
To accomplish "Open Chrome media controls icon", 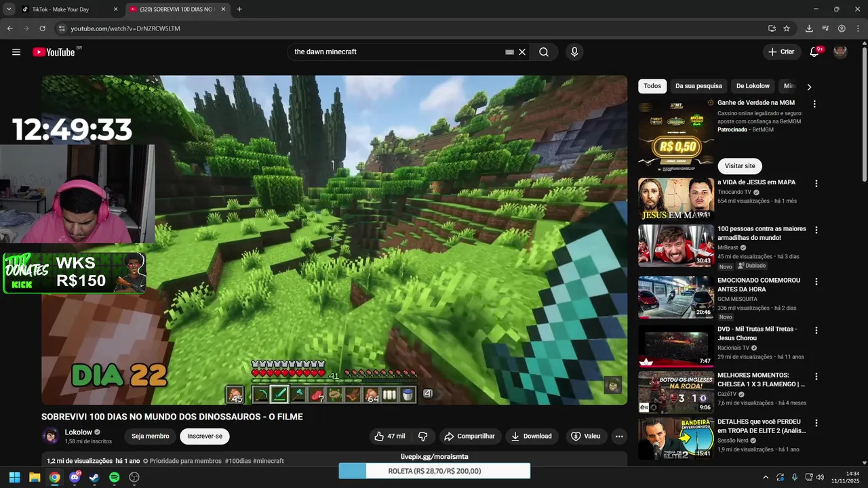I will coord(825,28).
